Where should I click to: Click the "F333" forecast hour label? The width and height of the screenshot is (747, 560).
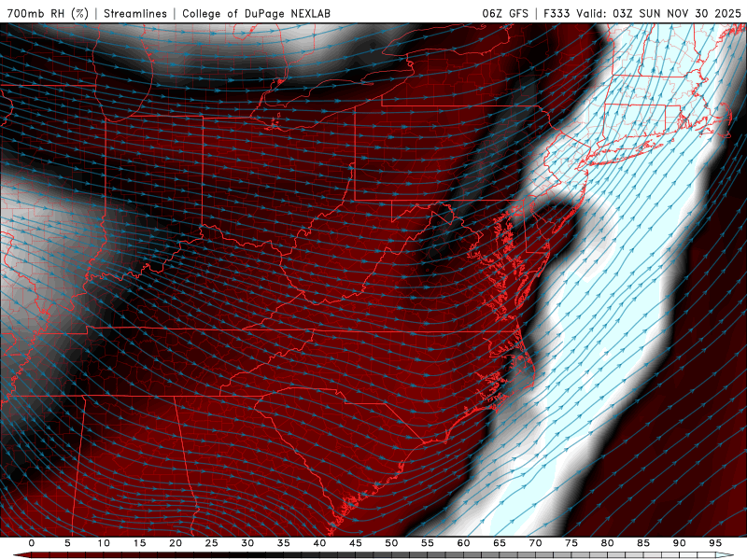pos(557,13)
